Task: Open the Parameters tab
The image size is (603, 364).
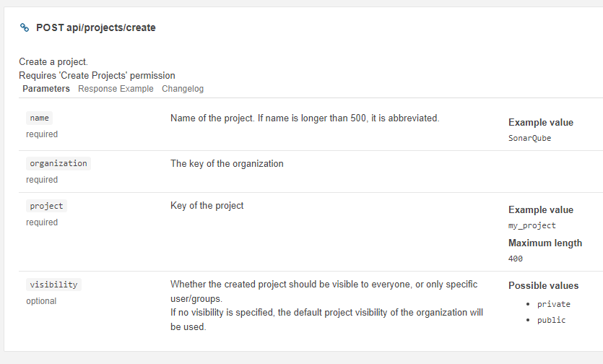Action: tap(46, 89)
